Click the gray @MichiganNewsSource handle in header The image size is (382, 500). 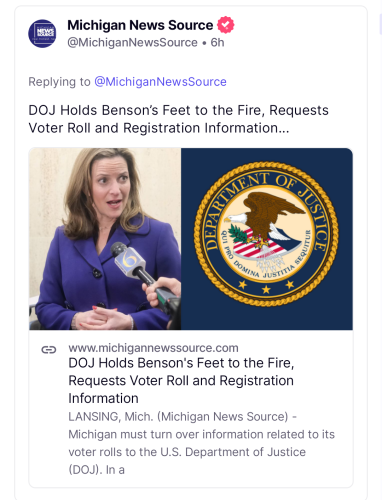coord(132,43)
